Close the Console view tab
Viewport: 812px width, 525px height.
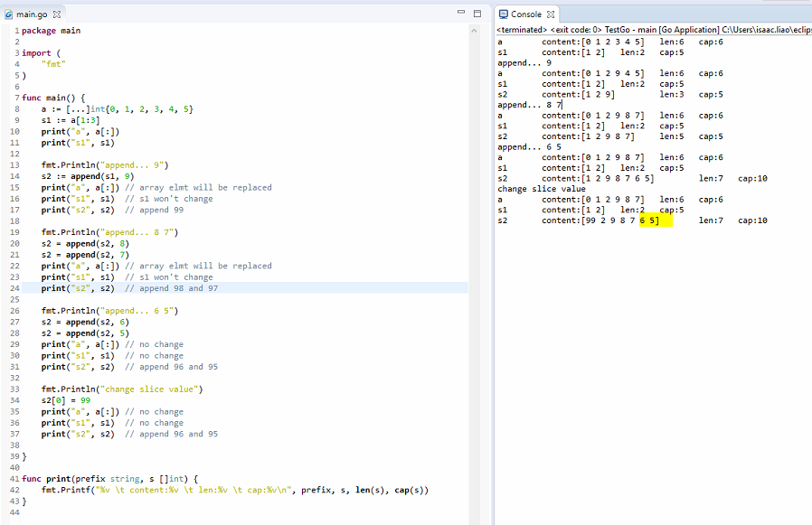(550, 14)
